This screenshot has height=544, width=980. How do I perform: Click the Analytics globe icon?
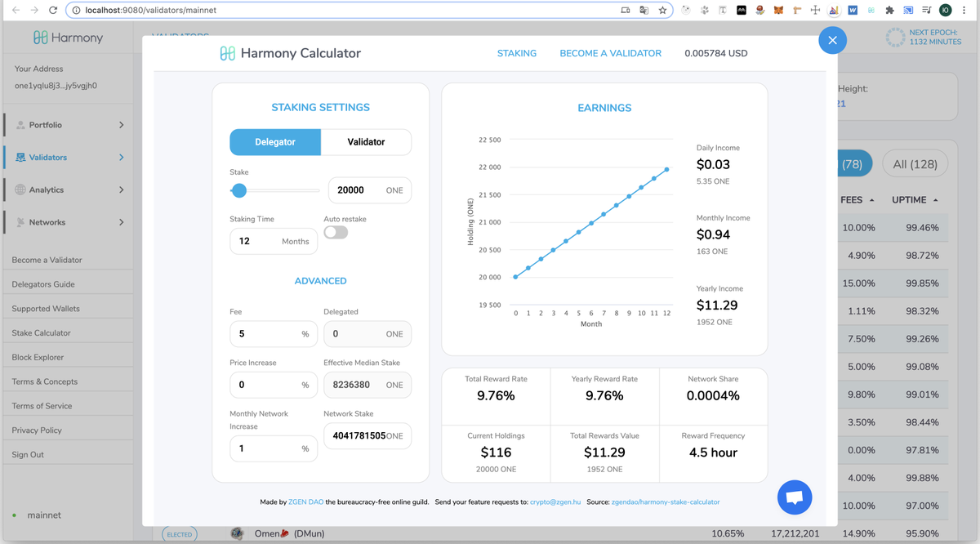pos(20,190)
